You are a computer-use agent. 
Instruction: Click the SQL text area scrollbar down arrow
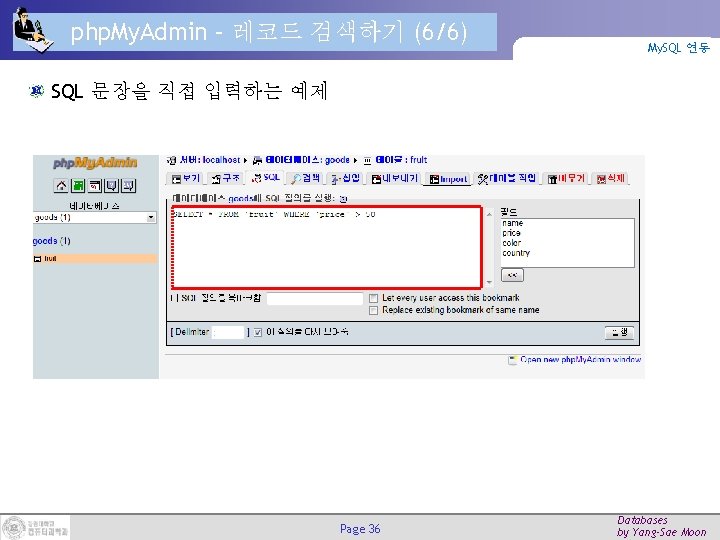coord(489,282)
